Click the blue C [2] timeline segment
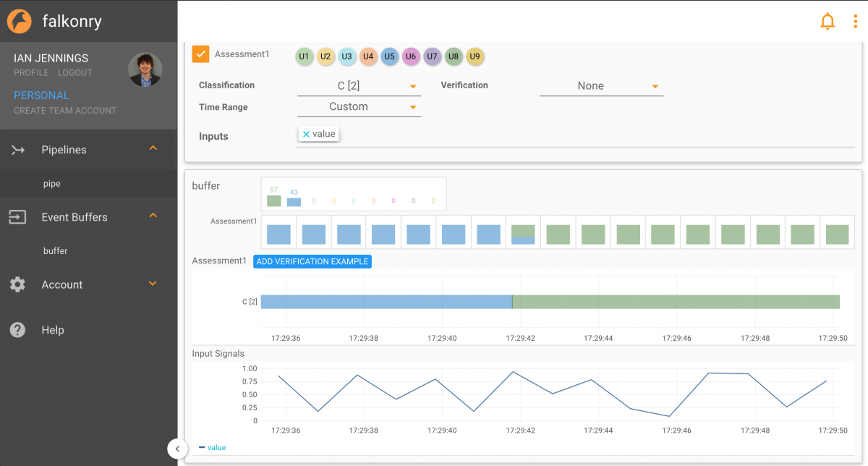The image size is (868, 466). [x=386, y=302]
